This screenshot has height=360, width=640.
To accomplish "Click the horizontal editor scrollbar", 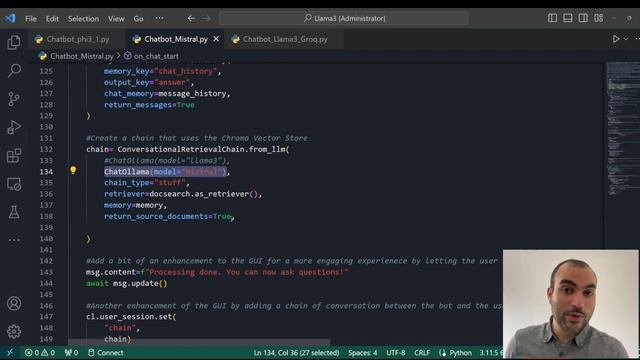I will click(x=199, y=341).
